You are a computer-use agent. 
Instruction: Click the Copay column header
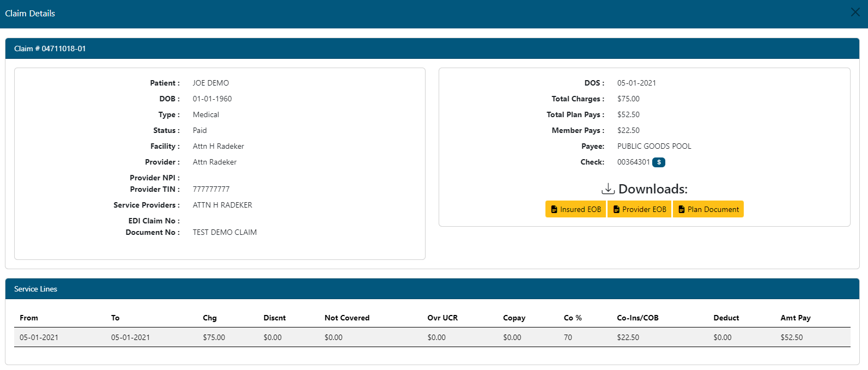point(514,318)
